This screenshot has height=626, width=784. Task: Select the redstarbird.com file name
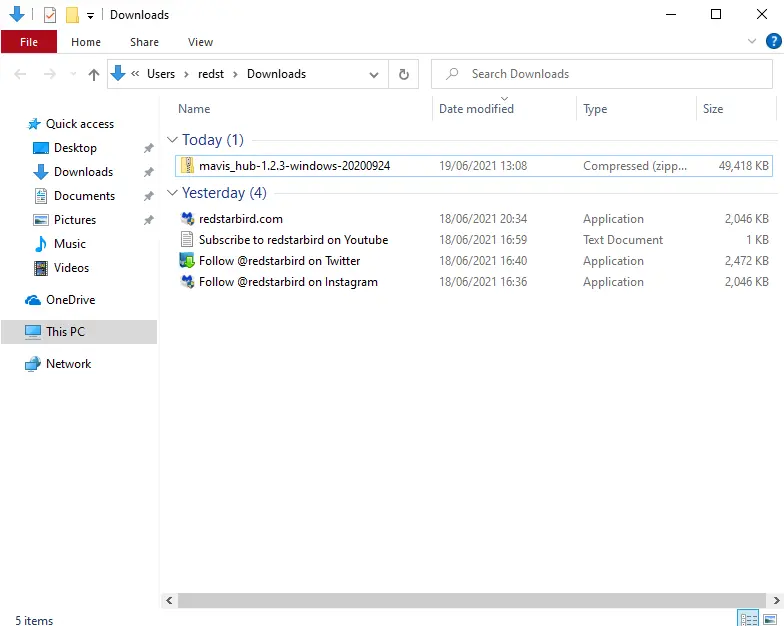240,218
